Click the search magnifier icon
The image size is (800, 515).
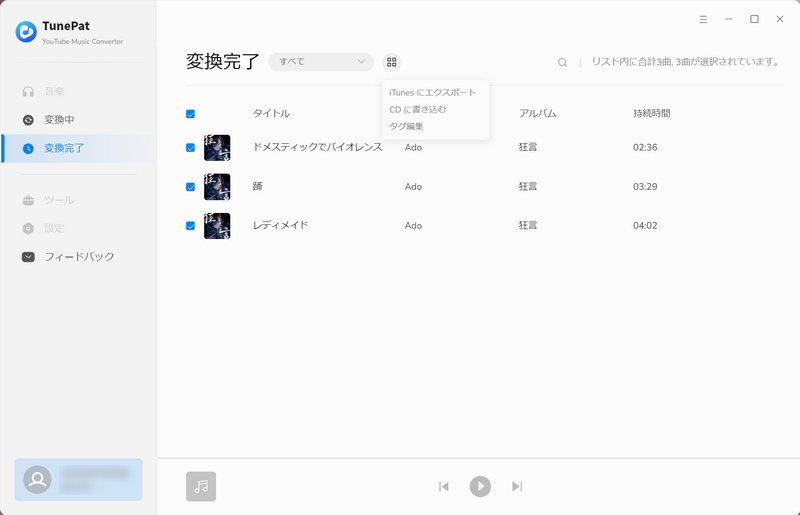click(x=562, y=62)
